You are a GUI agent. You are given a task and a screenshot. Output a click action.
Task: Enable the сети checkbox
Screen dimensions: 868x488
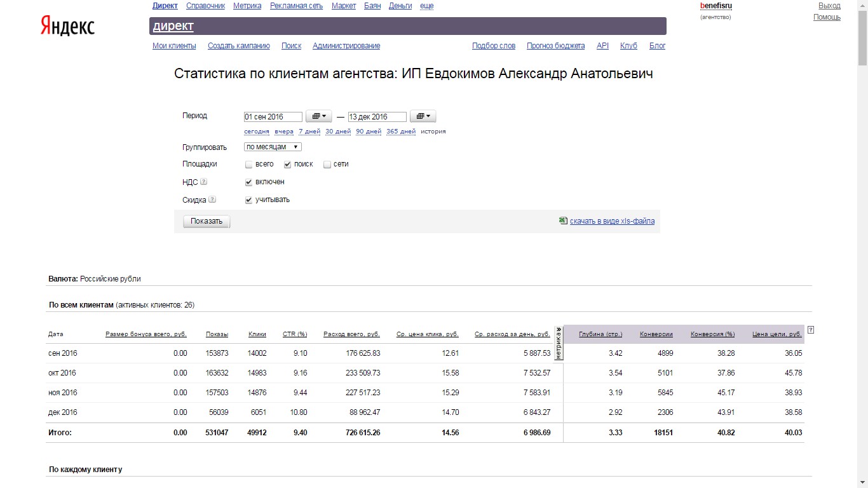(x=327, y=165)
